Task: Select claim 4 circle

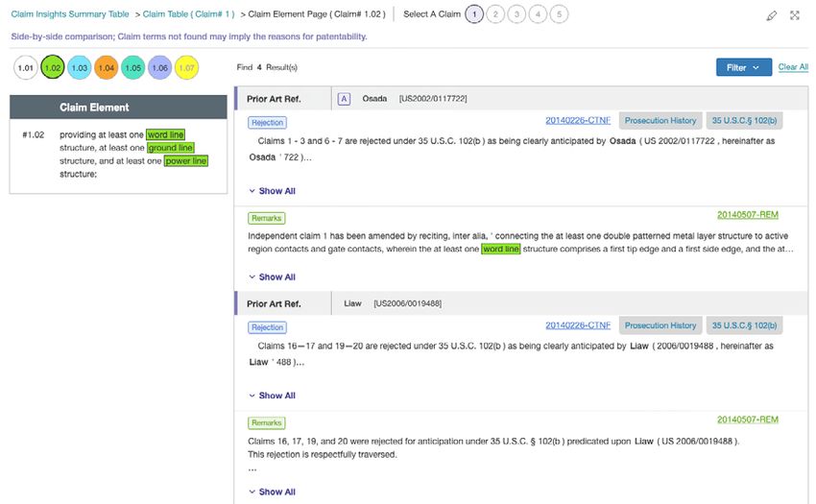Action: point(539,14)
